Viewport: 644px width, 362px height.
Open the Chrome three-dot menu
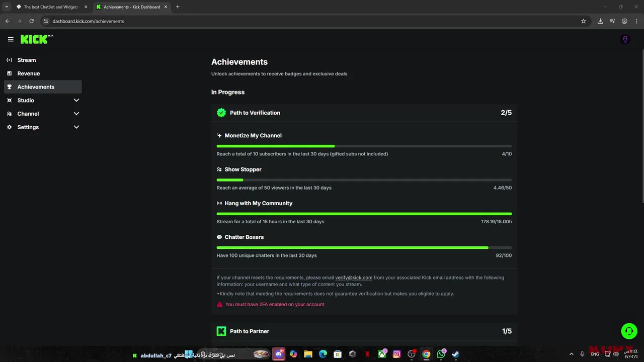pyautogui.click(x=636, y=21)
